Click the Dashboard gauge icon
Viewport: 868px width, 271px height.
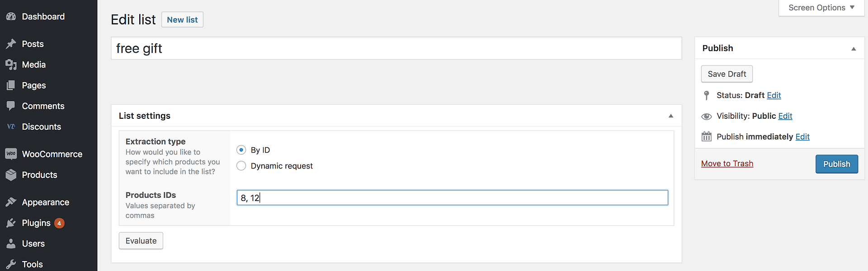point(11,17)
